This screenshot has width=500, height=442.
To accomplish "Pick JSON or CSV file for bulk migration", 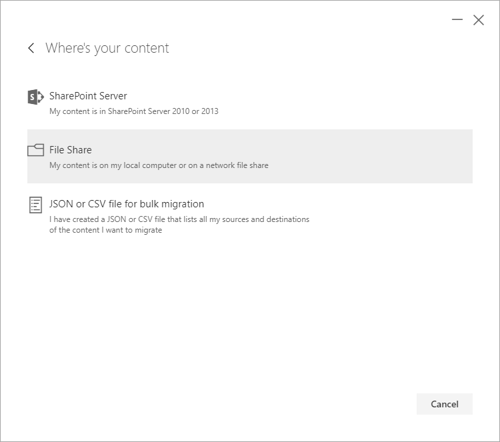I will [x=127, y=204].
